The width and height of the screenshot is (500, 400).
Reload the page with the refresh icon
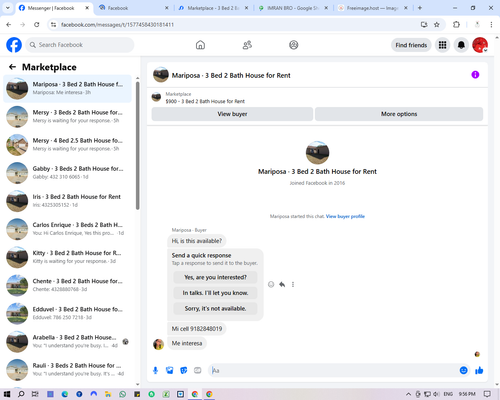[x=37, y=24]
